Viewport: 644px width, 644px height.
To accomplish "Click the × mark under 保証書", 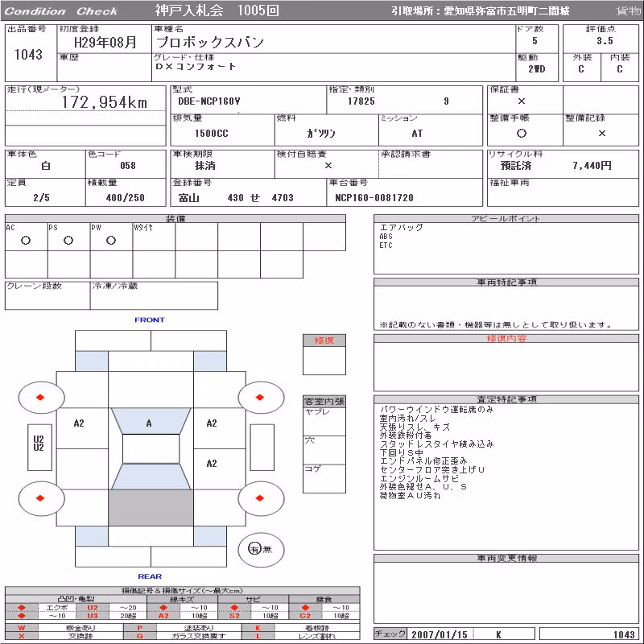I will [521, 101].
